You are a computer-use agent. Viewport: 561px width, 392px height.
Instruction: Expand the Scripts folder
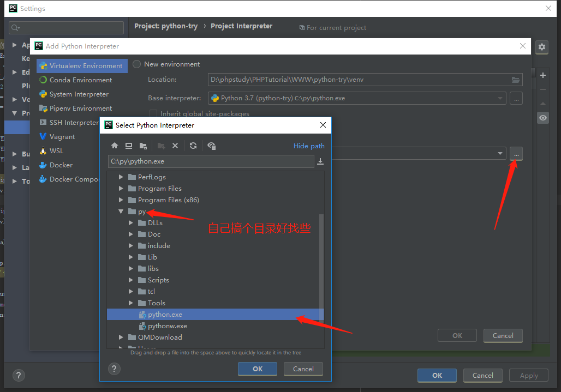click(131, 280)
